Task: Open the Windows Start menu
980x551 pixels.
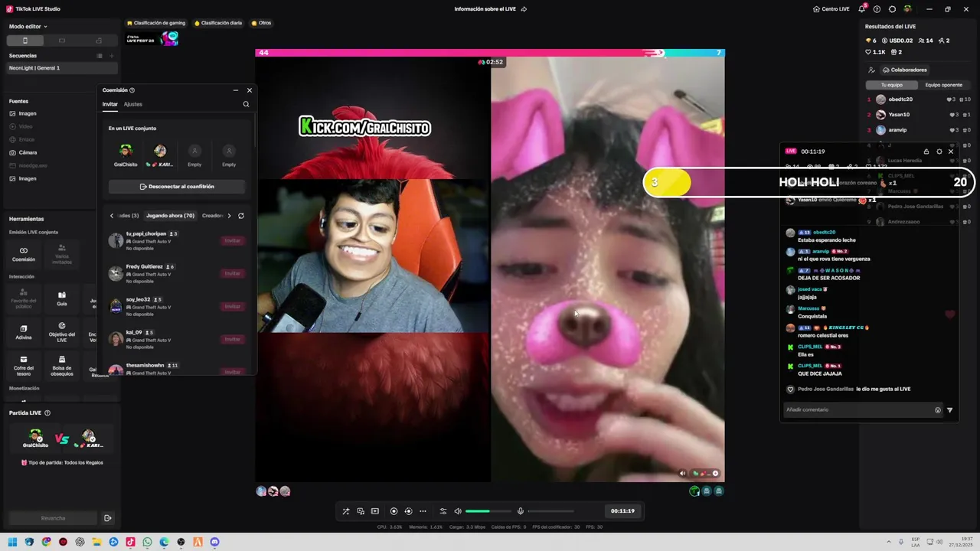Action: 12,542
